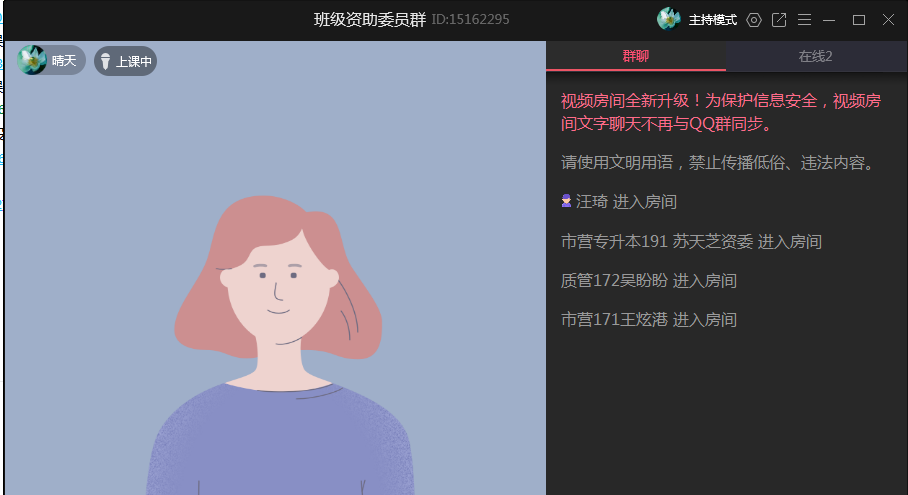Click the microphone icon in 上课中 badge
Image resolution: width=908 pixels, height=495 pixels.
tap(105, 61)
